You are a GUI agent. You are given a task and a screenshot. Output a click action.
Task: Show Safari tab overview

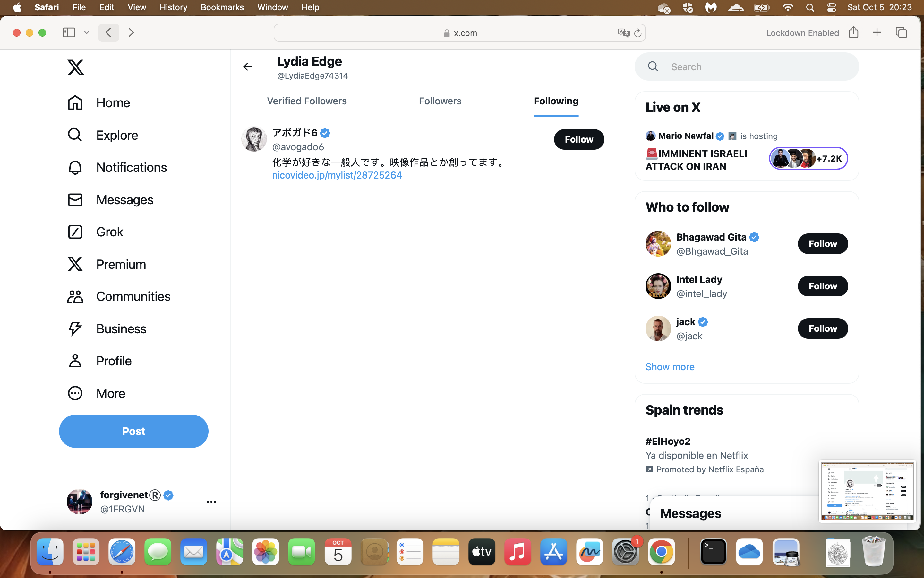click(901, 32)
